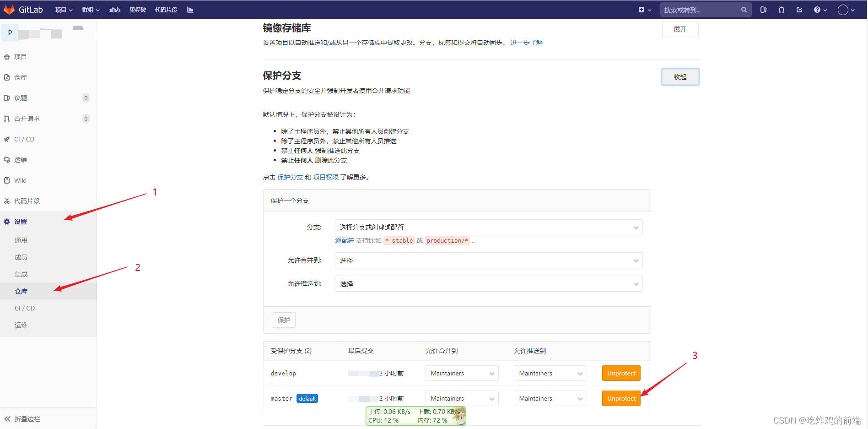Select 运维 under settings submenu
Screen dimensions: 868x429
pos(21,325)
